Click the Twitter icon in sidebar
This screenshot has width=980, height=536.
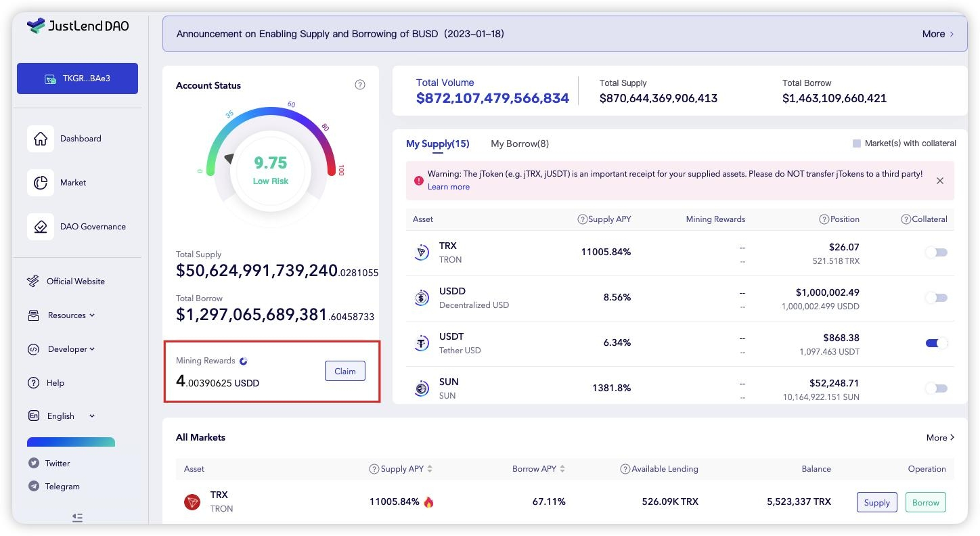point(33,464)
